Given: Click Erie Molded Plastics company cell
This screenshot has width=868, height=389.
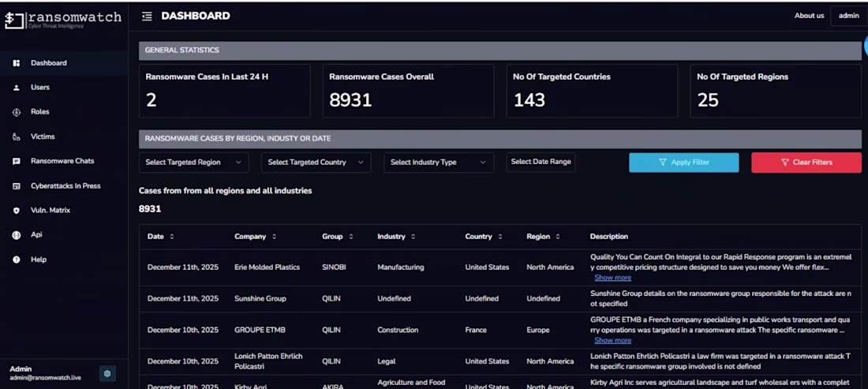Looking at the screenshot, I should tap(267, 267).
